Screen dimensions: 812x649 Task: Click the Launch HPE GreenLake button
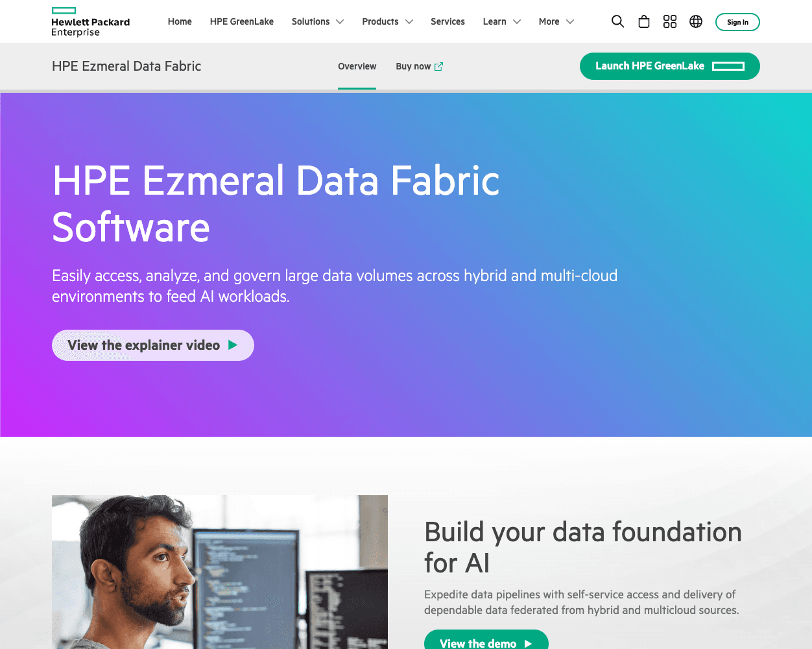(x=669, y=66)
